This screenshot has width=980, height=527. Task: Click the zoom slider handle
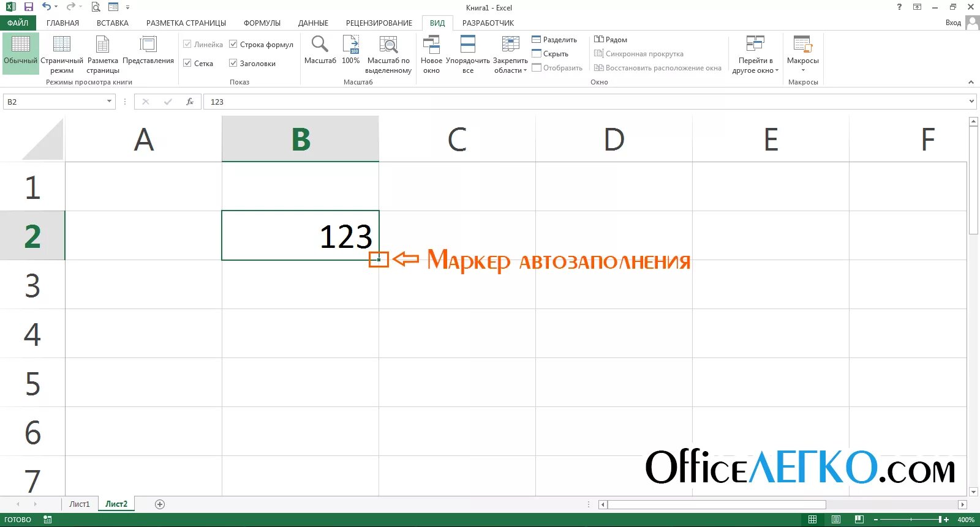[x=940, y=520]
